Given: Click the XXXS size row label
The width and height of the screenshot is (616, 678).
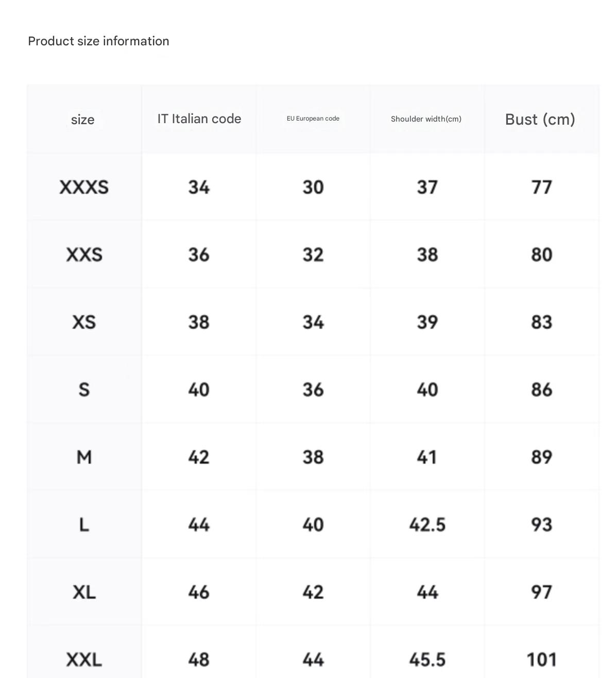Looking at the screenshot, I should [84, 187].
